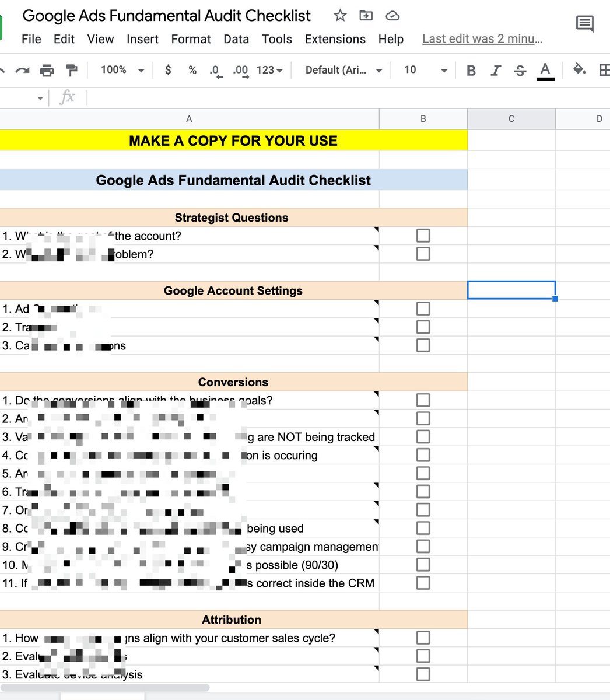Select the Paint format tool

click(x=71, y=69)
